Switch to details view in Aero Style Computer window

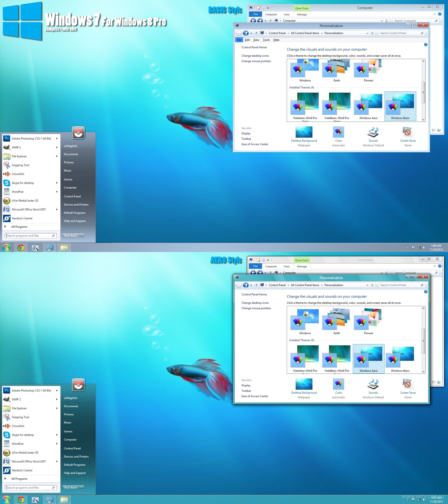[x=434, y=382]
